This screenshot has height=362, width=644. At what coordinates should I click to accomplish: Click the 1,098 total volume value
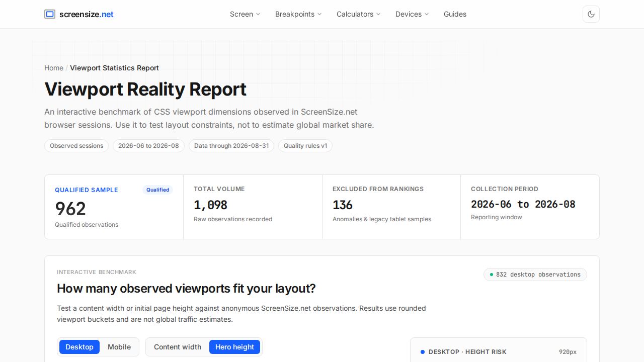(210, 205)
